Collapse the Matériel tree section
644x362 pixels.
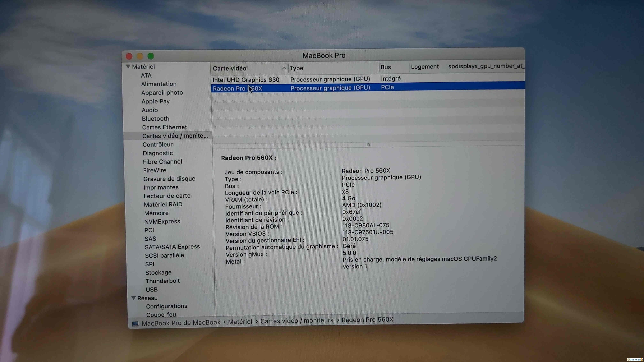tap(128, 66)
